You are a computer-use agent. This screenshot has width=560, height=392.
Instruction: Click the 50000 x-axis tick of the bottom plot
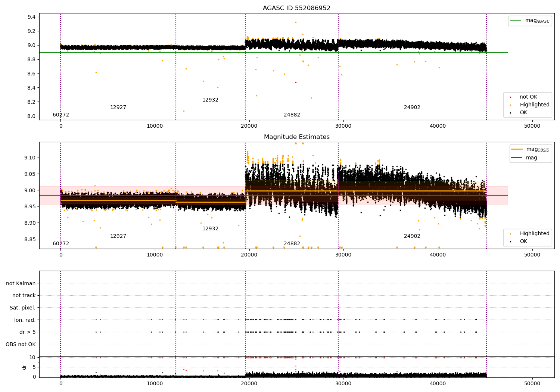click(x=532, y=384)
